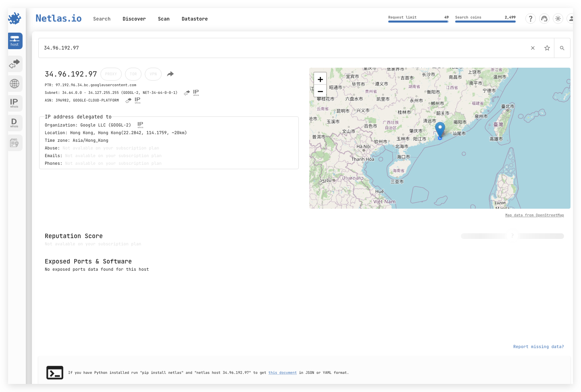Image resolution: width=581 pixels, height=392 pixels.
Task: Open the Discover menu
Action: tap(134, 19)
